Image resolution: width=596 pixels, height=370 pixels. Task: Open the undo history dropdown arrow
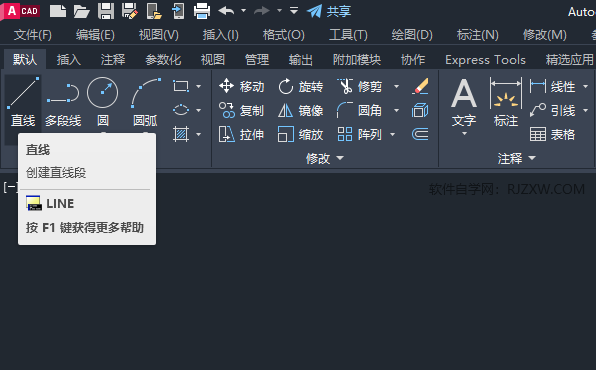point(244,11)
